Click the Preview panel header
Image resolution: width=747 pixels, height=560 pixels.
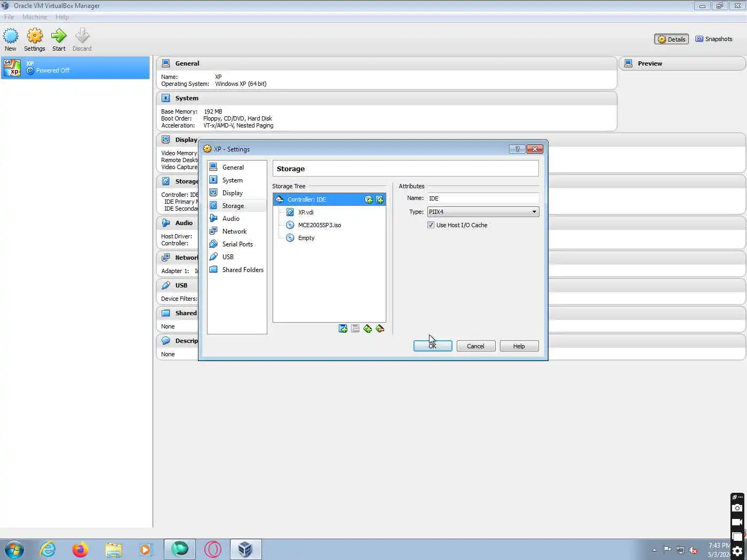point(682,63)
